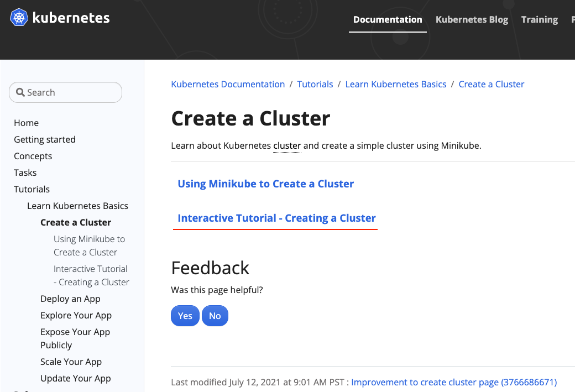The width and height of the screenshot is (575, 392).
Task: Collapse Tutorials section in sidebar
Action: coord(32,189)
